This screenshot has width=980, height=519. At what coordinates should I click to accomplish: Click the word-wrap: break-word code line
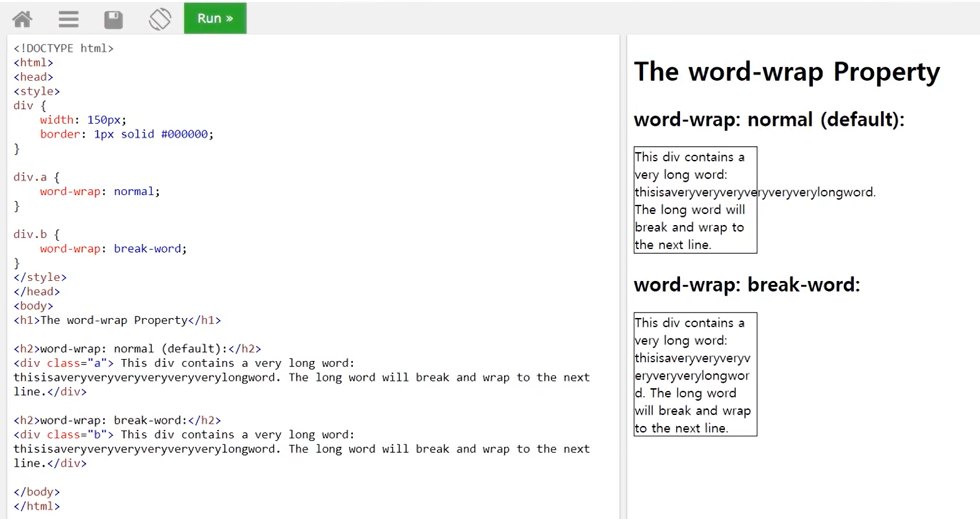tap(113, 249)
